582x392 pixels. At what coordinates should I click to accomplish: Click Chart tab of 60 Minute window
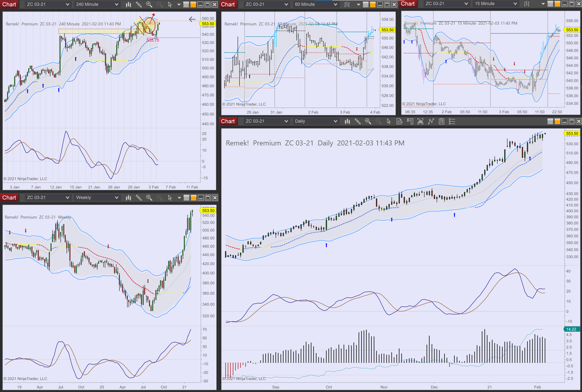[x=227, y=4]
